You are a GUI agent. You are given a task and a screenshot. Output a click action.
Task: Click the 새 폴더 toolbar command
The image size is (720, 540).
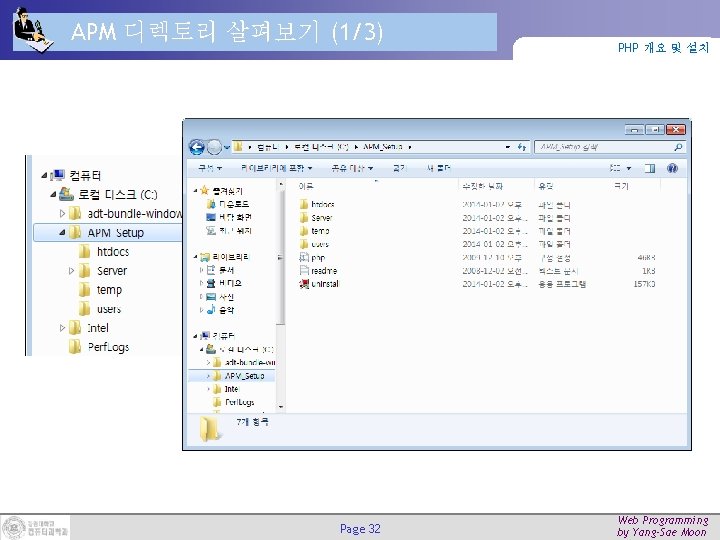(x=439, y=168)
